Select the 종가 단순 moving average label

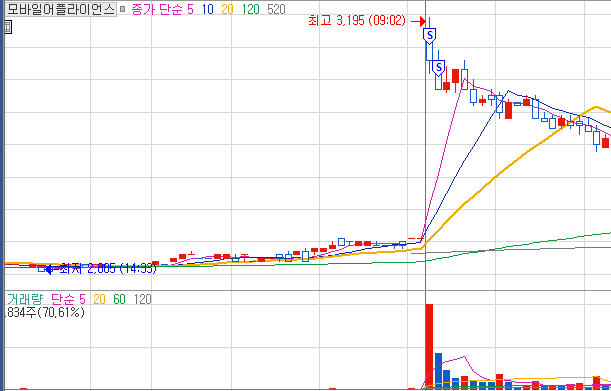[x=157, y=9]
